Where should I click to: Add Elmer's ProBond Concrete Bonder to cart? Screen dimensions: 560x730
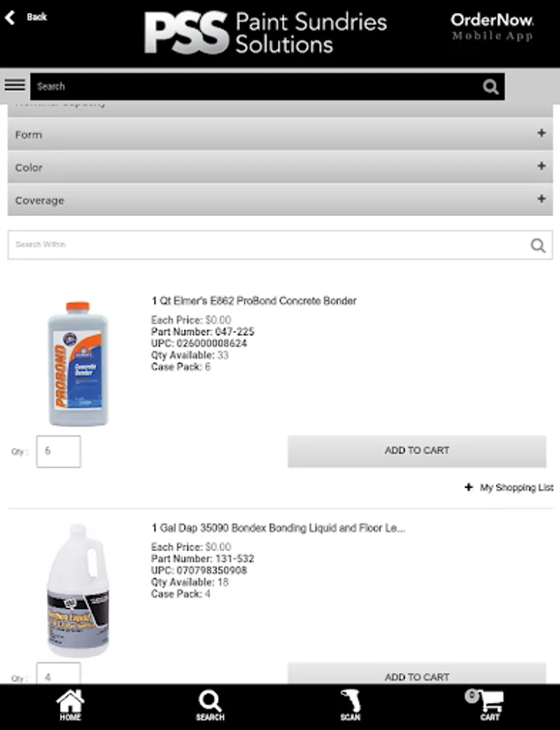coord(417,451)
